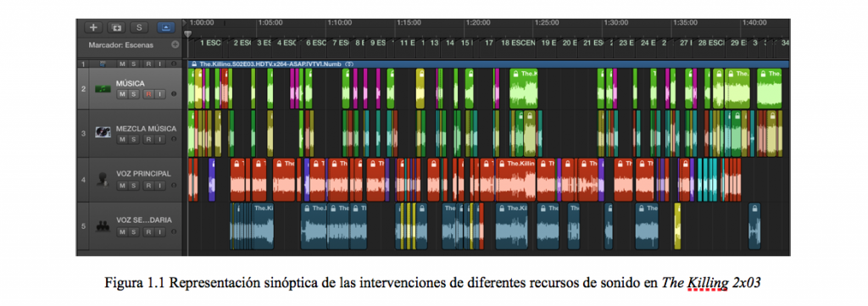Select the yellow region in VOZ SE...DARIA track
This screenshot has width=868, height=306.
[x=677, y=225]
